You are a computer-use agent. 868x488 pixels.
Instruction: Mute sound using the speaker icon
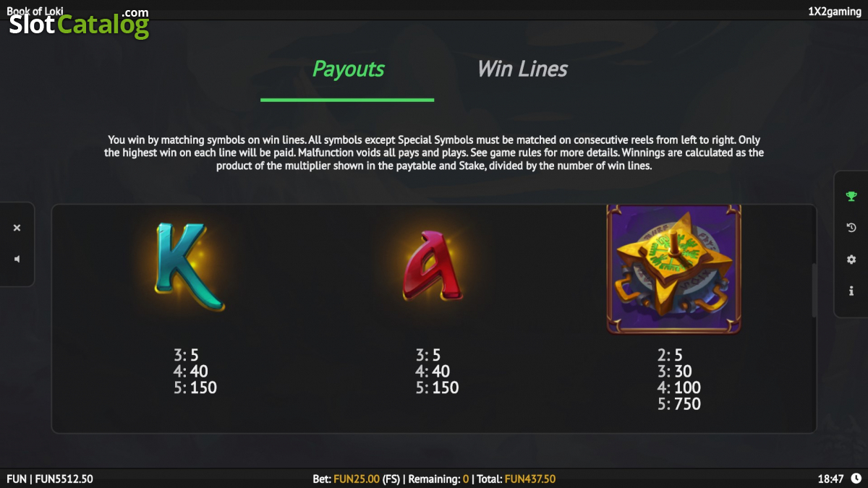(17, 260)
